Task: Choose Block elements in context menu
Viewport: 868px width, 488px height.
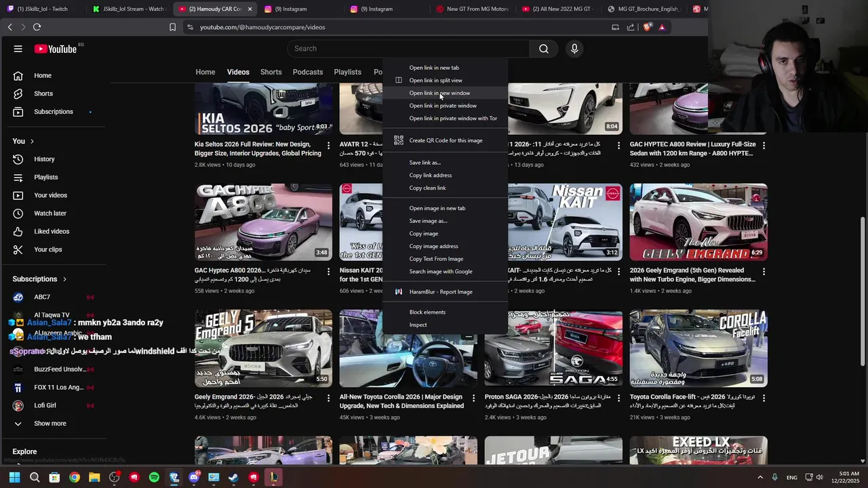Action: coord(445,312)
